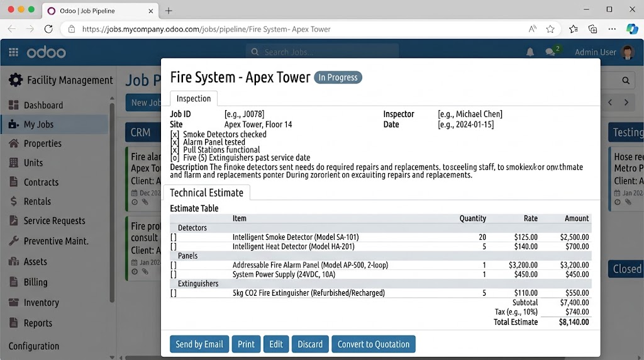Click the Units building icon
The height and width of the screenshot is (360, 644).
[x=14, y=163]
